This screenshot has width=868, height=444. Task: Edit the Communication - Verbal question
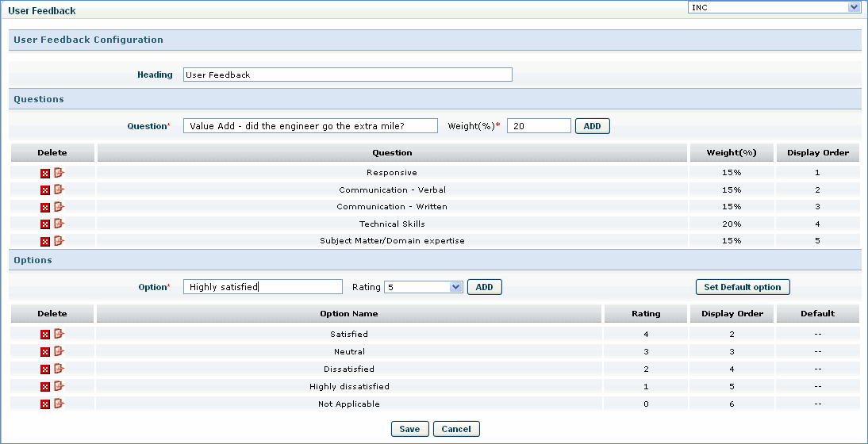pyautogui.click(x=59, y=189)
